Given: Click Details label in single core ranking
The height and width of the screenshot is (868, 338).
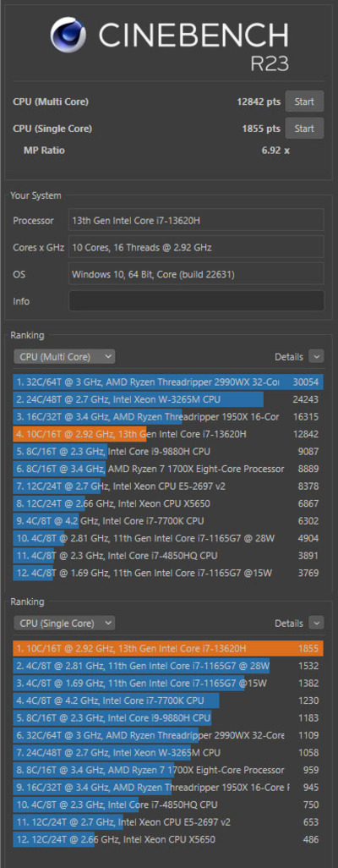Looking at the screenshot, I should [x=289, y=624].
